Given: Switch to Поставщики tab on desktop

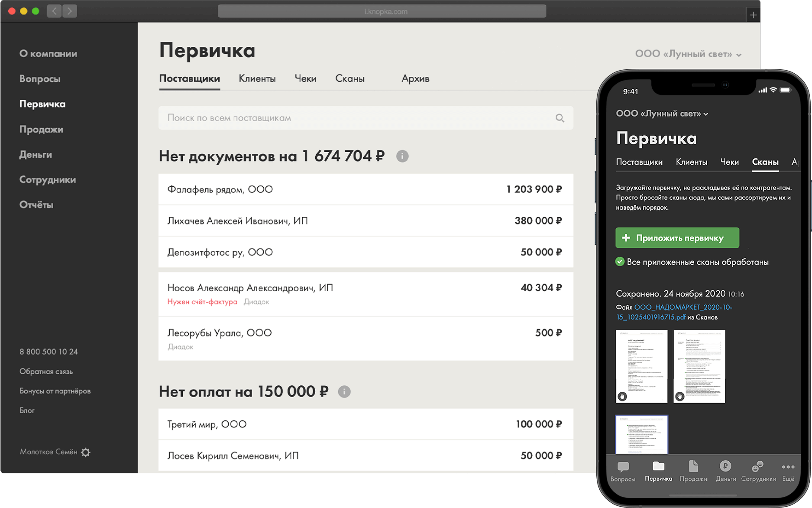Looking at the screenshot, I should point(190,78).
